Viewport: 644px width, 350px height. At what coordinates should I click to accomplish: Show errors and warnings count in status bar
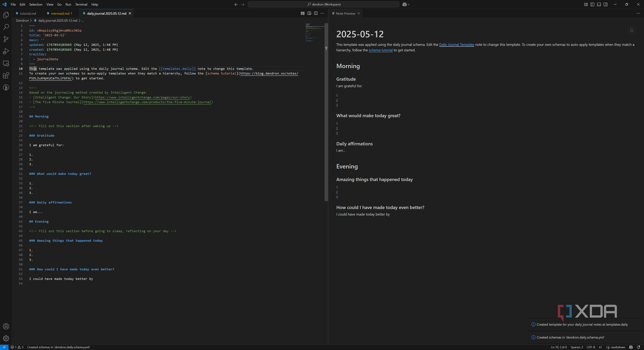tap(17, 347)
